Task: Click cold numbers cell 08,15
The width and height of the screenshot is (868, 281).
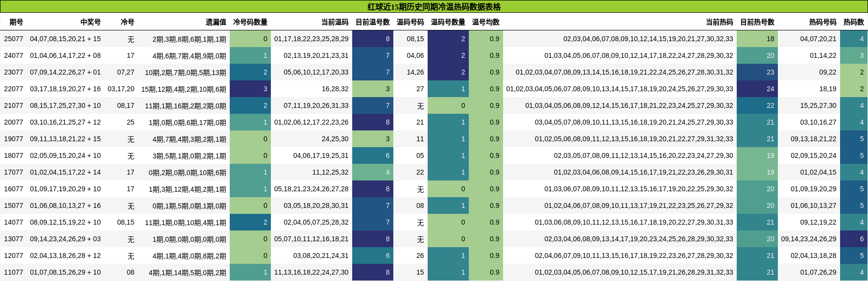Action: point(126,222)
